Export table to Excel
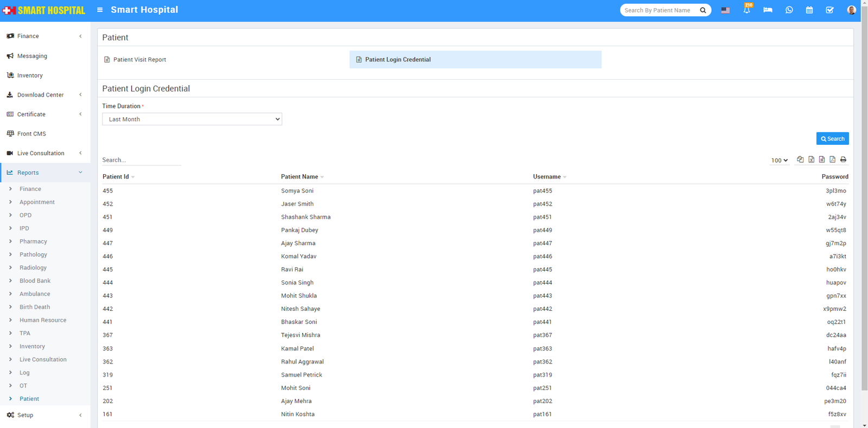The height and width of the screenshot is (428, 868). click(811, 159)
